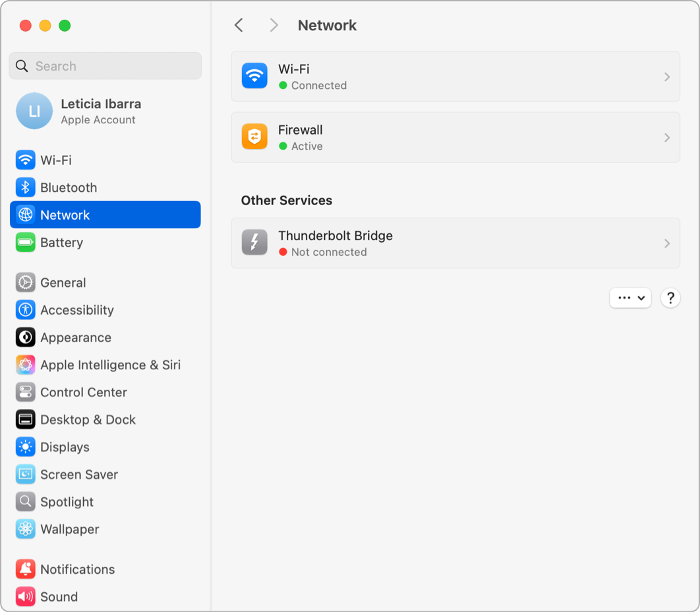Screen dimensions: 700x612
Task: Open Control Center settings icon
Action: [x=25, y=392]
